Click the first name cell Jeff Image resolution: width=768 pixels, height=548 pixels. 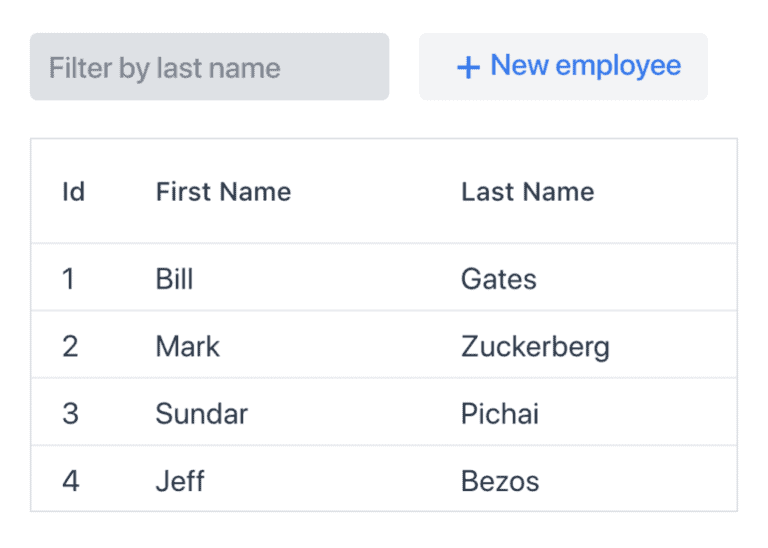180,480
